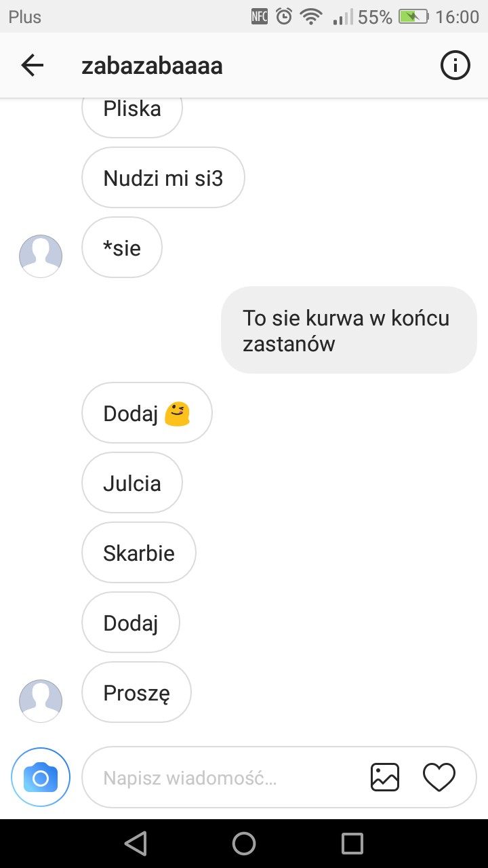The height and width of the screenshot is (868, 488).
Task: Go back using the arrow icon
Action: [x=32, y=66]
